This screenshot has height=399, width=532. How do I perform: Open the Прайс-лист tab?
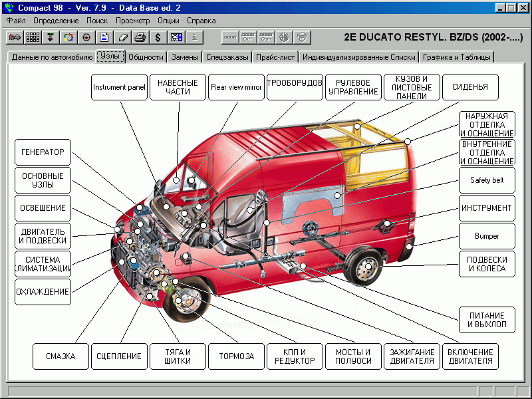(275, 57)
